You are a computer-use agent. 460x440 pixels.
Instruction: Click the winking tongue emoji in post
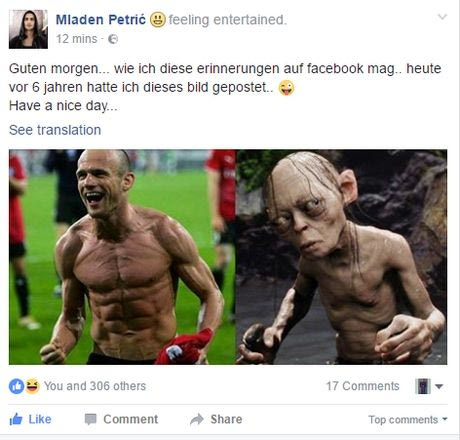286,88
